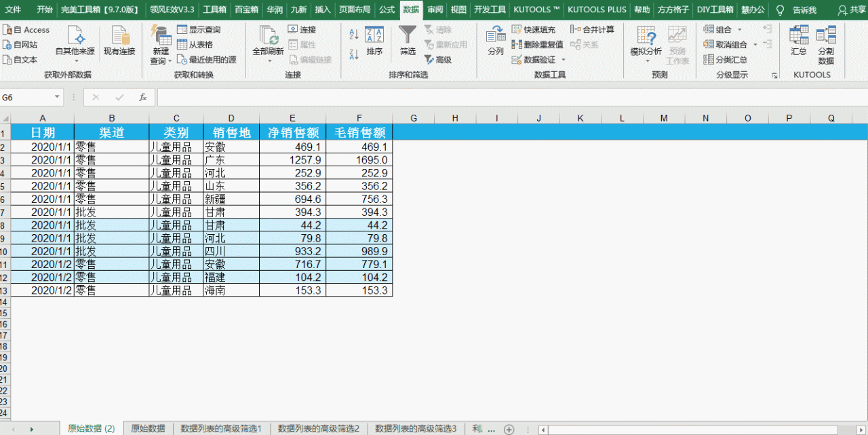The image size is (868, 435).
Task: Switch to Insert (插入) ribbon tab
Action: coord(323,10)
